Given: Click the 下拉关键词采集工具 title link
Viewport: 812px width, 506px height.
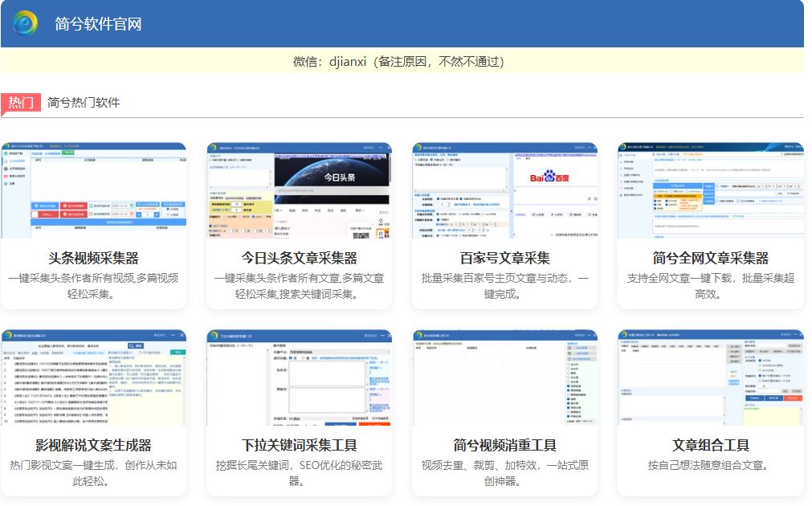Looking at the screenshot, I should [x=299, y=445].
